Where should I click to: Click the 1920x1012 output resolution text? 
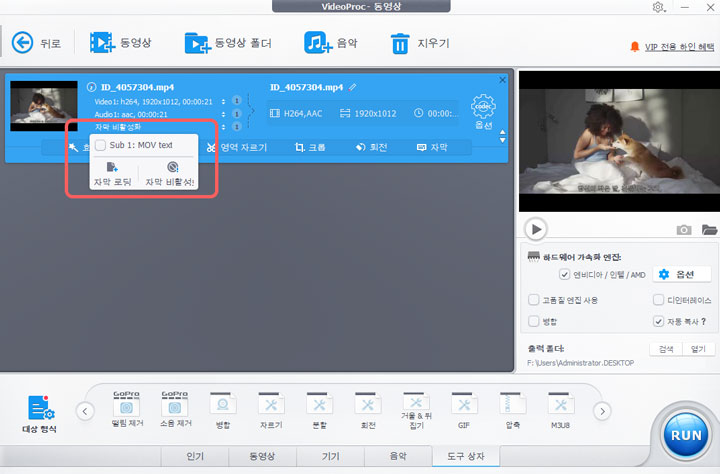point(375,113)
